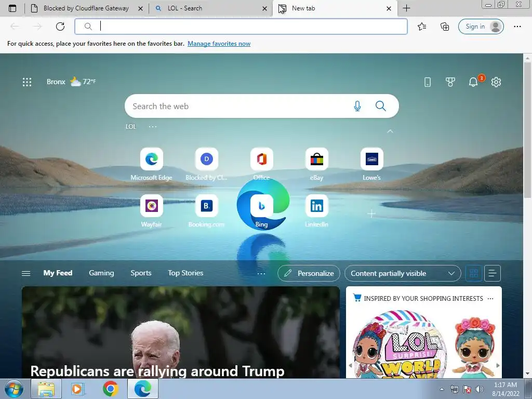This screenshot has height=399, width=532.
Task: Click Manage favorites now link
Action: 219,44
